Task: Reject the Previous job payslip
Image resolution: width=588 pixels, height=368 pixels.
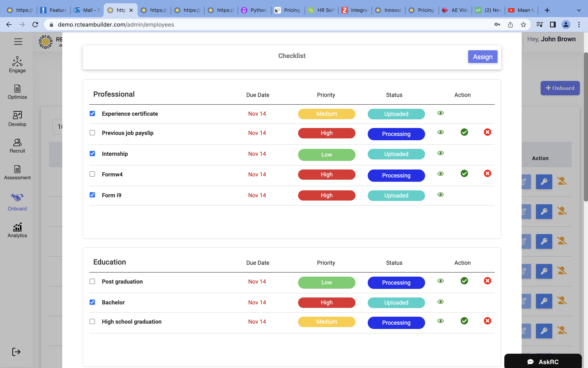Action: point(487,132)
